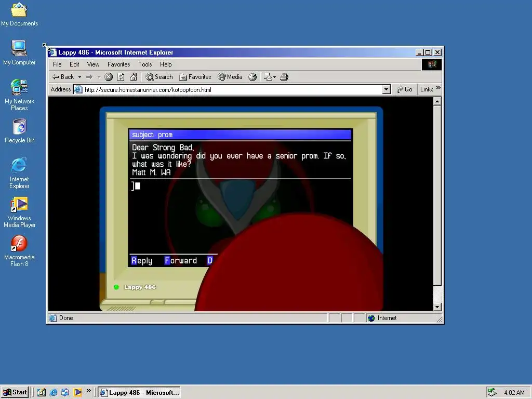Click the page icon in the address bar
Screen dimensions: 532x399
click(x=78, y=89)
